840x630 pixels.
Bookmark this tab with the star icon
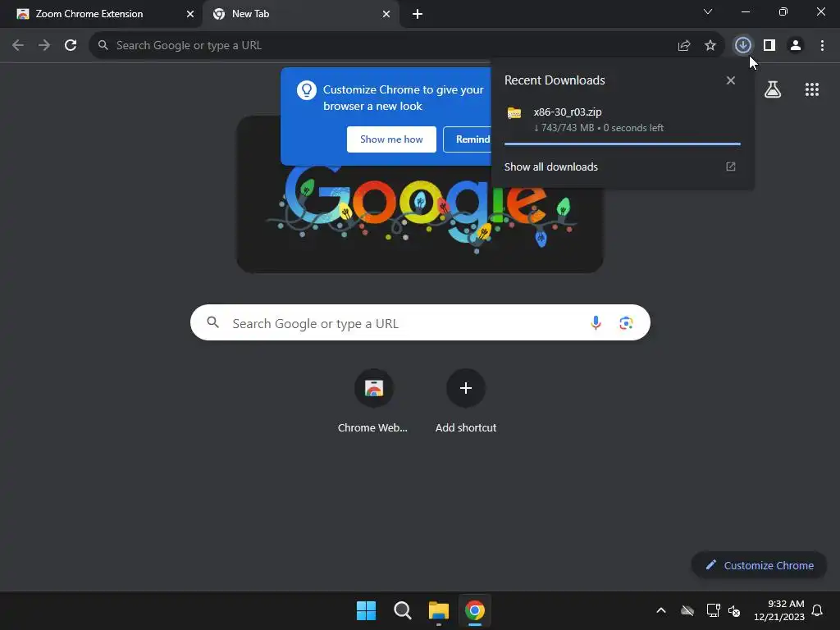click(x=710, y=46)
